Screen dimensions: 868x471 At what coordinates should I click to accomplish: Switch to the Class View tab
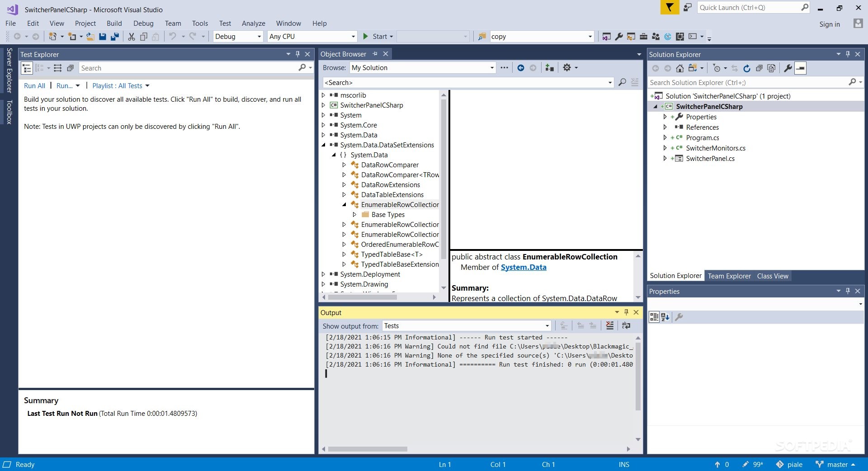pyautogui.click(x=773, y=276)
